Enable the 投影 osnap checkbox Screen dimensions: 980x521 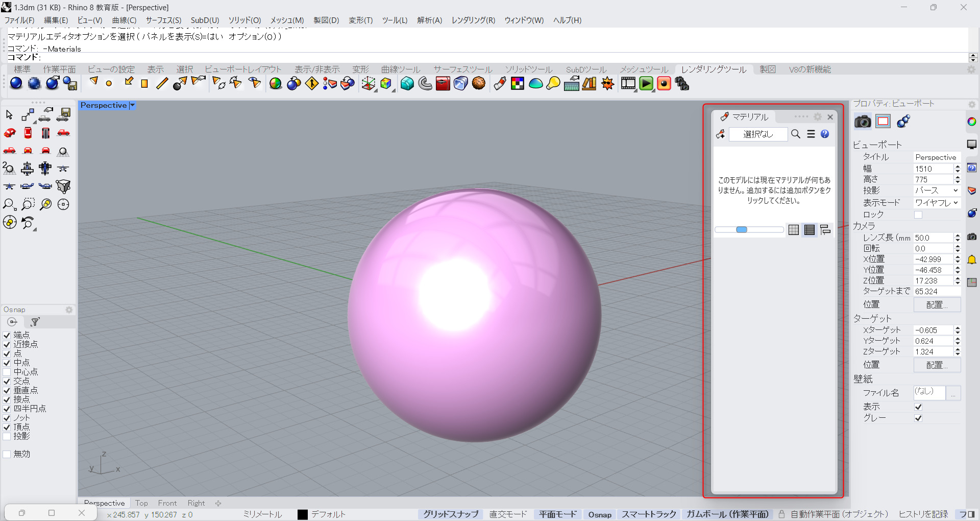point(7,436)
